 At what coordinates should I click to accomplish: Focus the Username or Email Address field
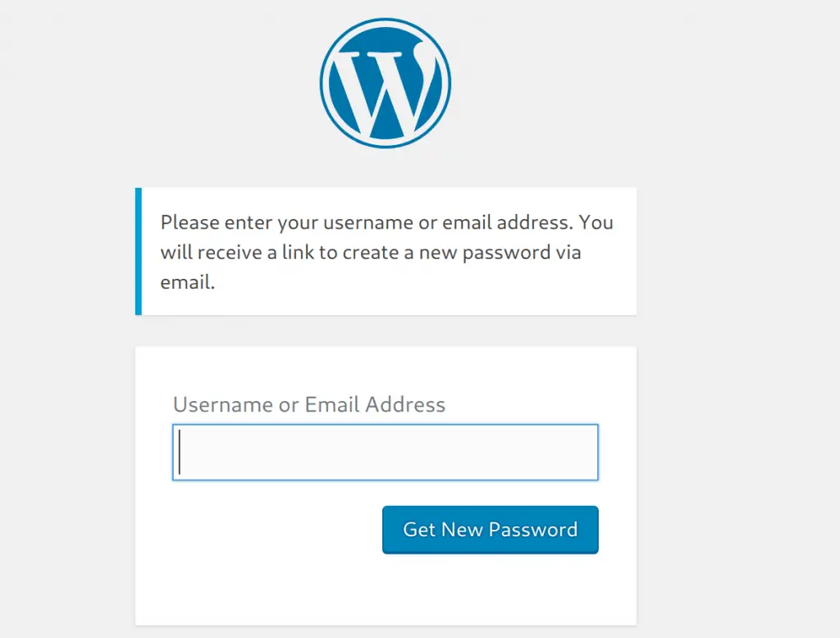(x=386, y=452)
